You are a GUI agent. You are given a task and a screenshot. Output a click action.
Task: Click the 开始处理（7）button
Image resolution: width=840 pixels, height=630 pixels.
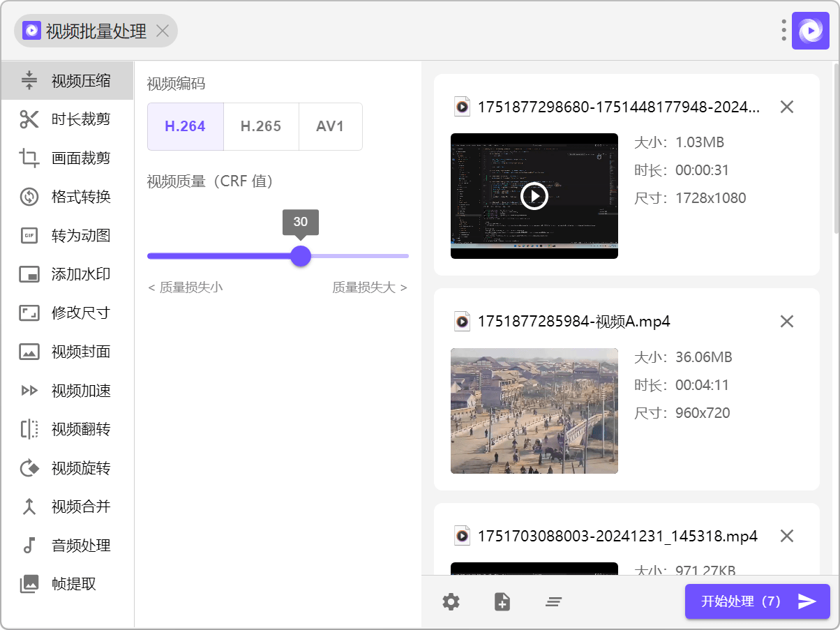point(757,601)
